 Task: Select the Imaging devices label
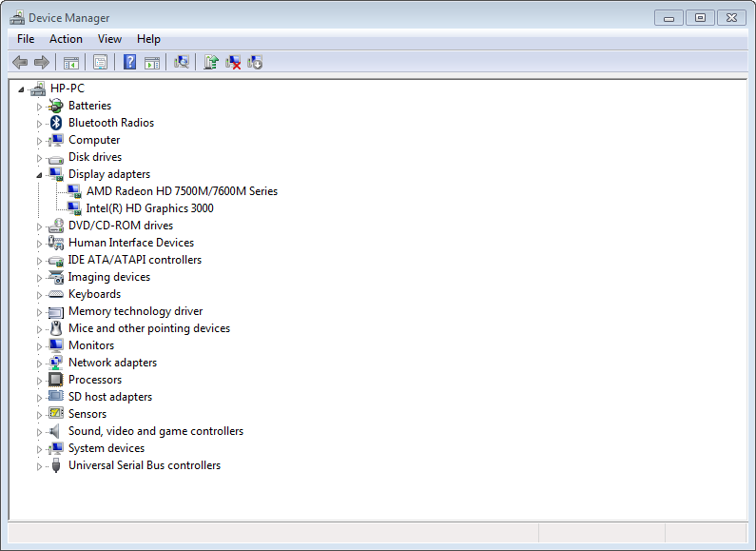(x=109, y=277)
